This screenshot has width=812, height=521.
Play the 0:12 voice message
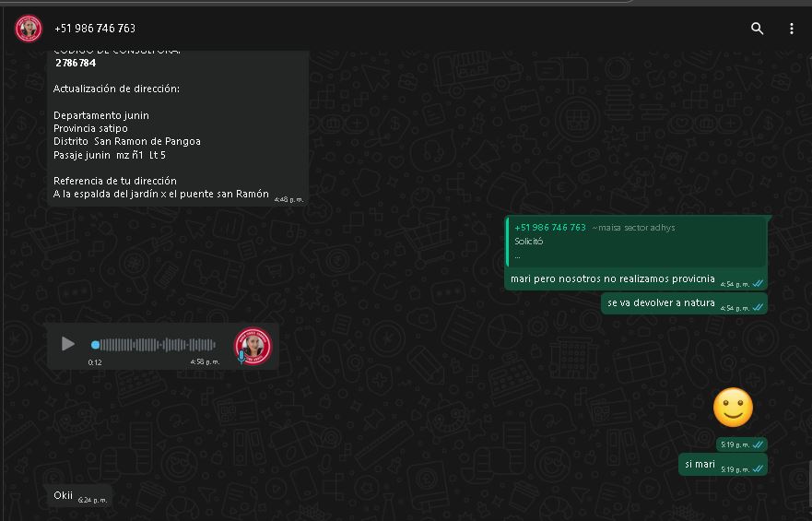point(67,344)
